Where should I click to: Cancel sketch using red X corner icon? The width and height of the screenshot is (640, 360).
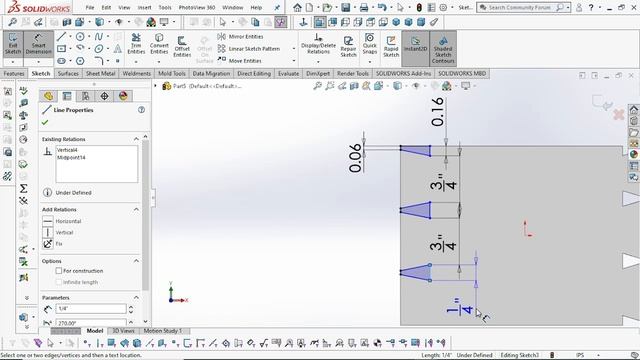pyautogui.click(x=619, y=114)
